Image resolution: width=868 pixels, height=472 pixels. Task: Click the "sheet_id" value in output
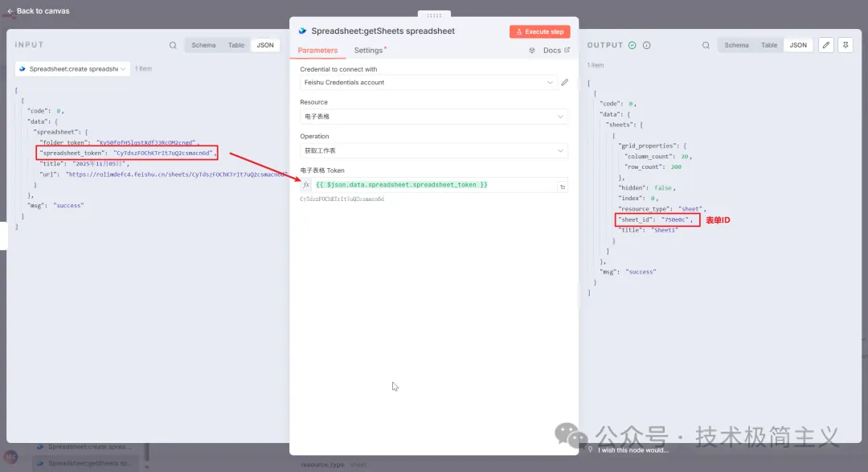tap(675, 220)
